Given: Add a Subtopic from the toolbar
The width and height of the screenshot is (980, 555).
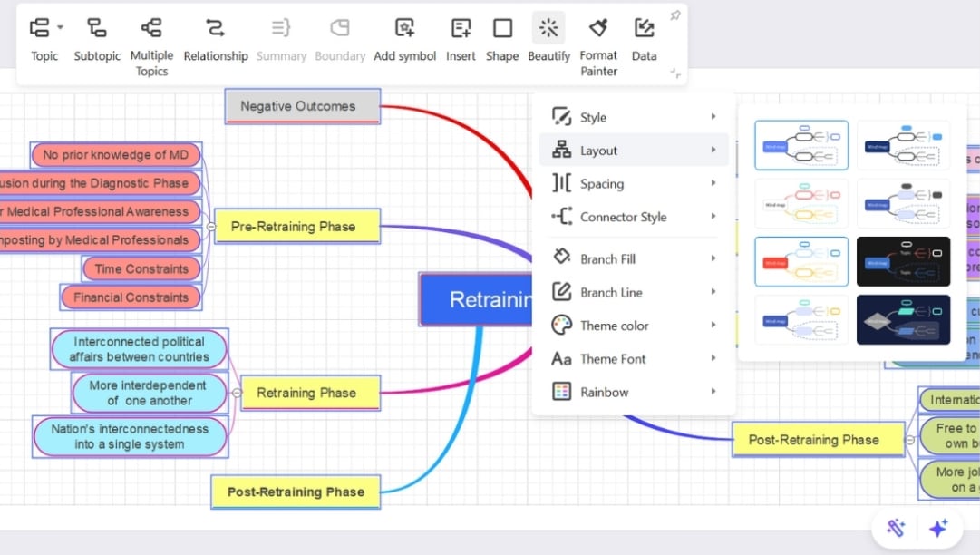Looking at the screenshot, I should [97, 27].
